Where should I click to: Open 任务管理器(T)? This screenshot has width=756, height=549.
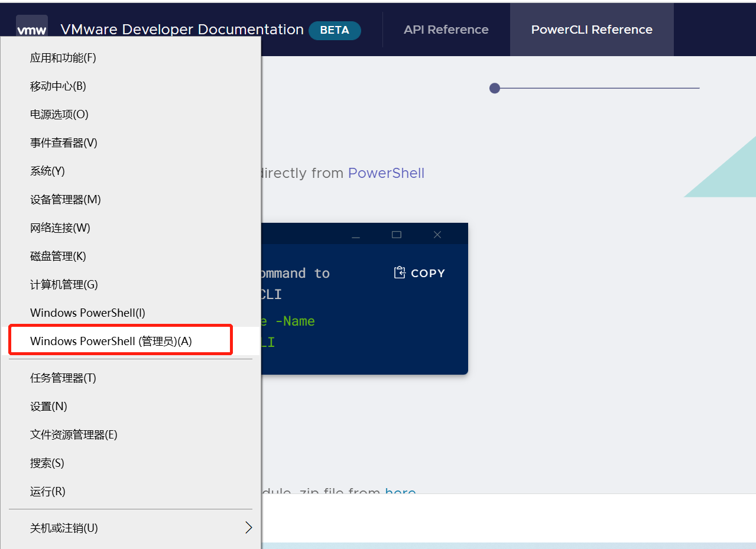coord(130,378)
